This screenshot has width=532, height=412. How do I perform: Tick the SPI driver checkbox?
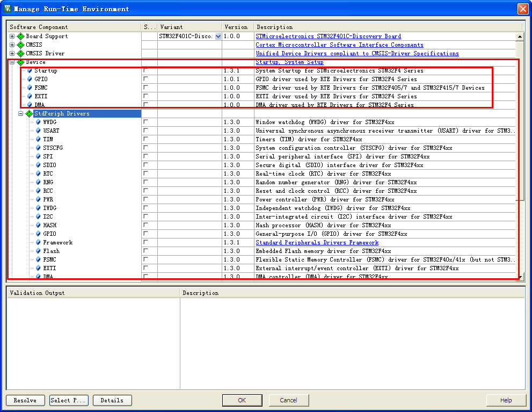146,156
